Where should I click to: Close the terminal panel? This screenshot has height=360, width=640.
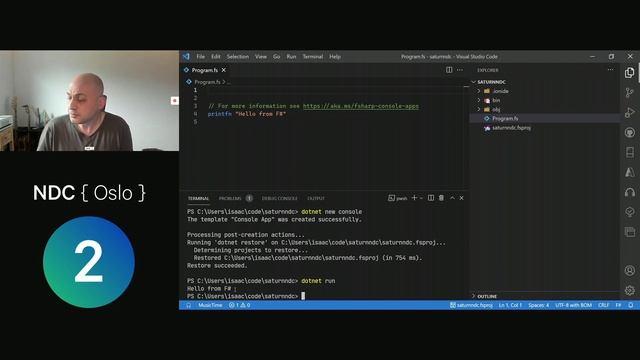point(462,198)
